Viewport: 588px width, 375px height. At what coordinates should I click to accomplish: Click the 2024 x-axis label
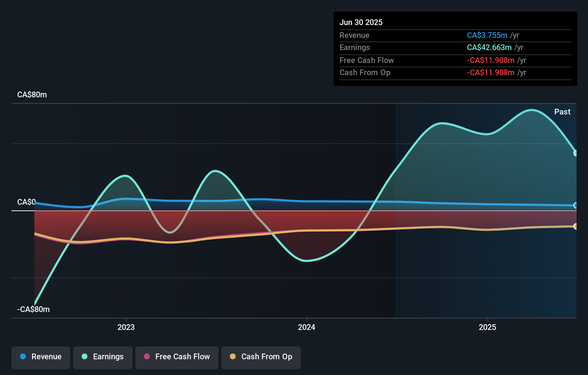point(307,327)
